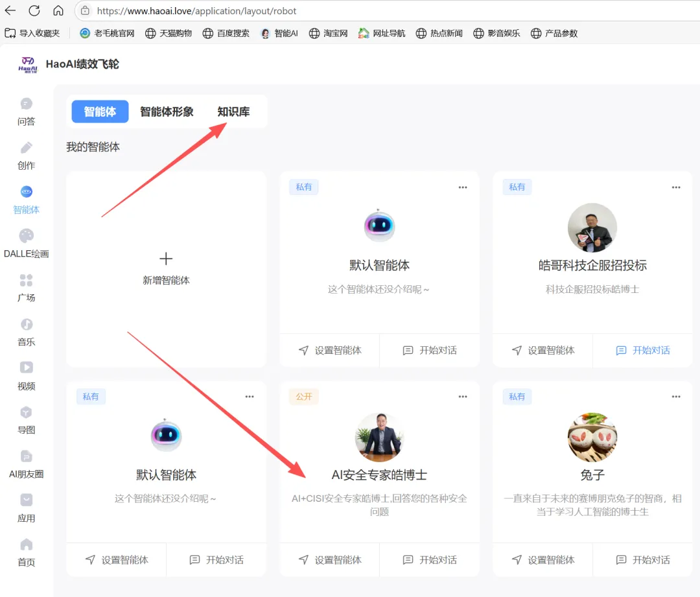Open the 天猫购物 bookmark
This screenshot has width=700, height=597.
pos(169,33)
